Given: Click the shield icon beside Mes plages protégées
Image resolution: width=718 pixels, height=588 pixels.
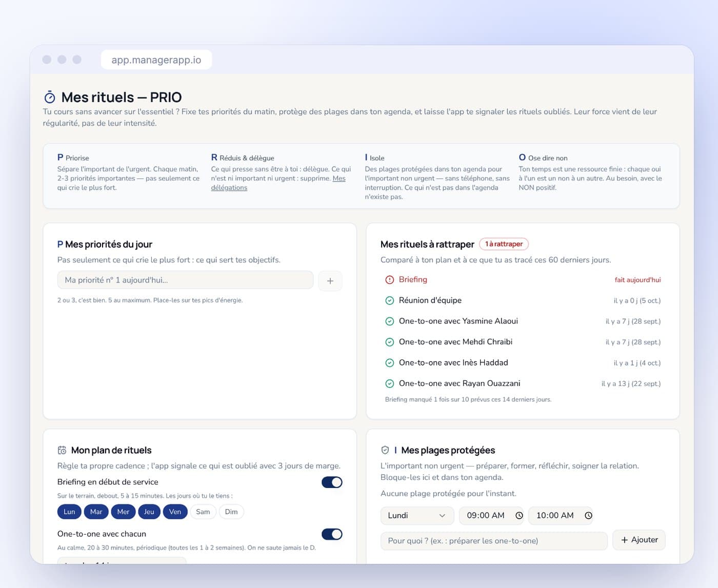Looking at the screenshot, I should (x=385, y=450).
